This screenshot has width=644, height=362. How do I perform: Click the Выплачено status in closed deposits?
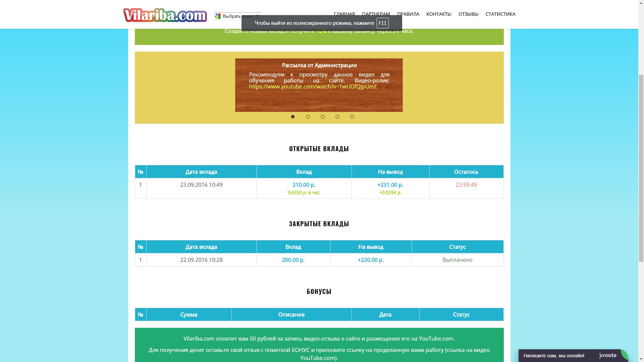[x=457, y=260]
